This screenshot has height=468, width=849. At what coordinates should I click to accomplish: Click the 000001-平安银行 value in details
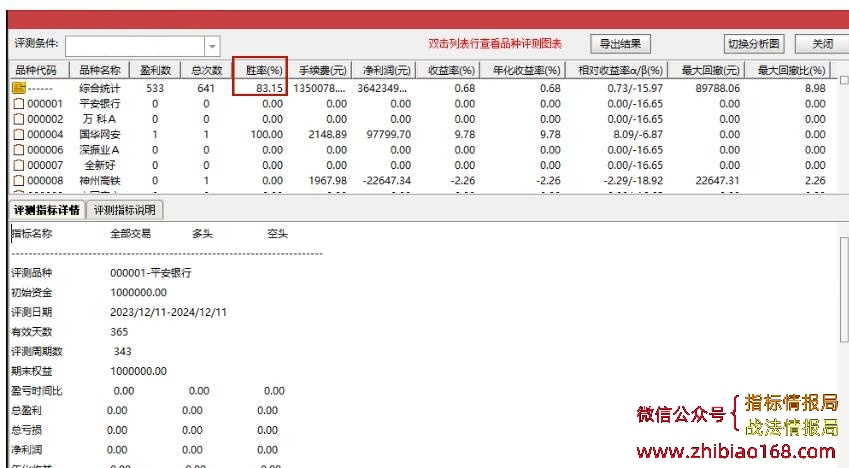(x=151, y=273)
